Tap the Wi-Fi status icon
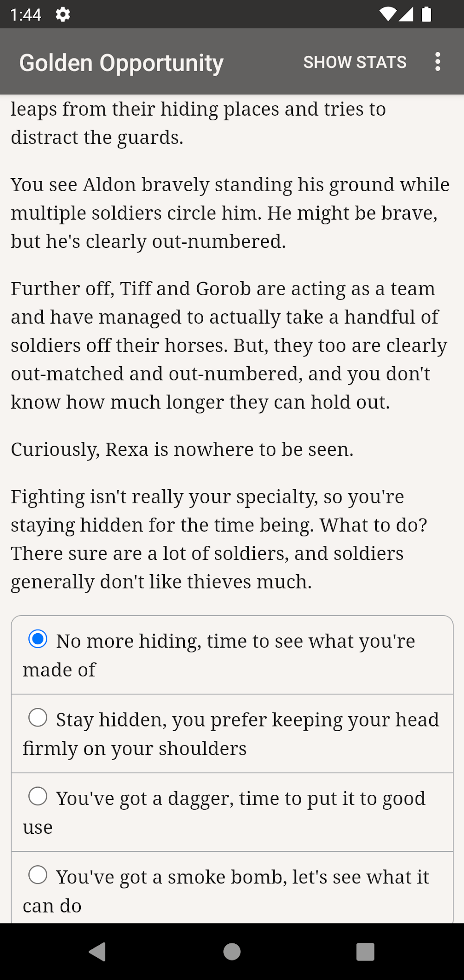This screenshot has width=464, height=980. click(x=387, y=15)
